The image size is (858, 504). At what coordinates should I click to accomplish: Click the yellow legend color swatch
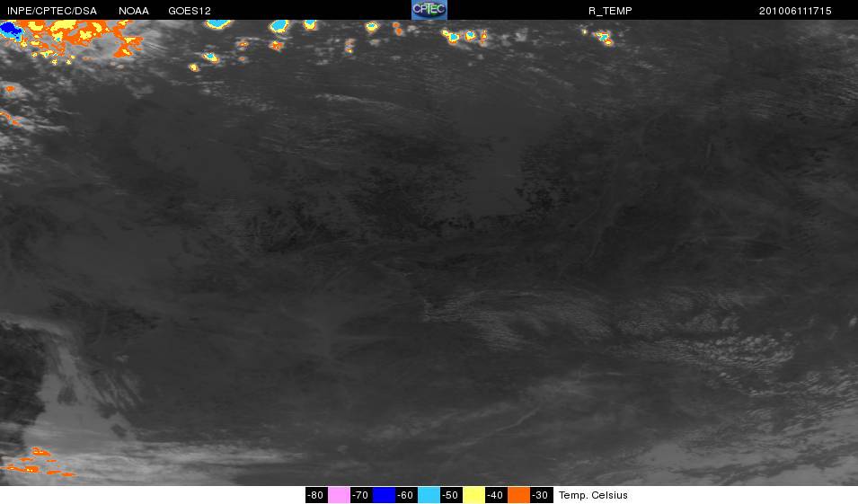[x=473, y=495]
